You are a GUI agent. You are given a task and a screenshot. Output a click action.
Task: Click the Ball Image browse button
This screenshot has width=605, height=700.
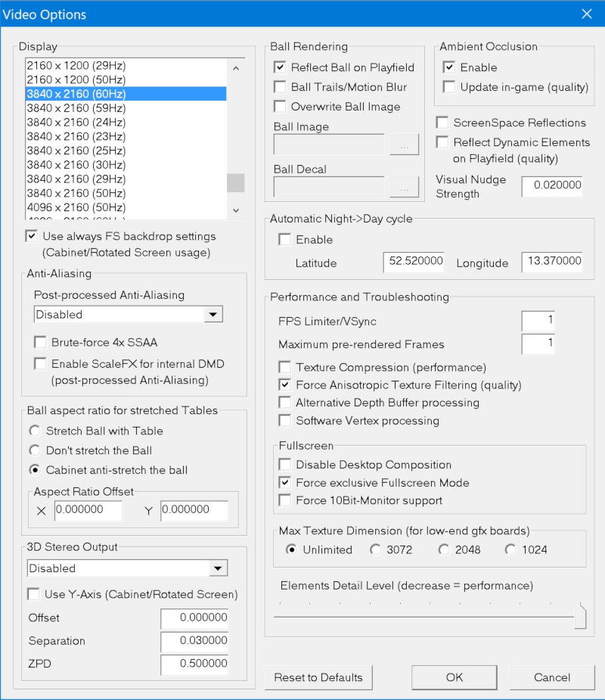click(405, 145)
